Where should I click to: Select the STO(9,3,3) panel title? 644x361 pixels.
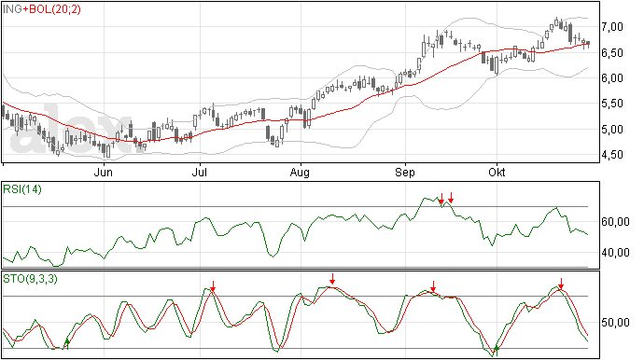(31, 279)
